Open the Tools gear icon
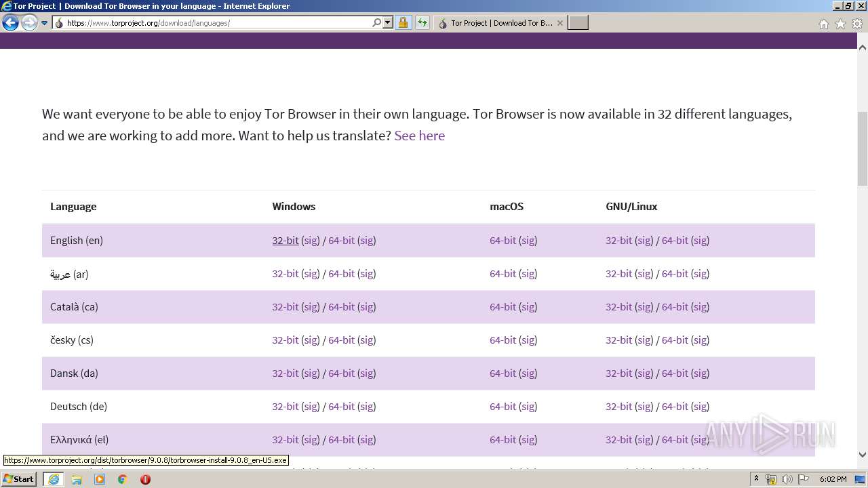The image size is (868, 488). (x=857, y=24)
